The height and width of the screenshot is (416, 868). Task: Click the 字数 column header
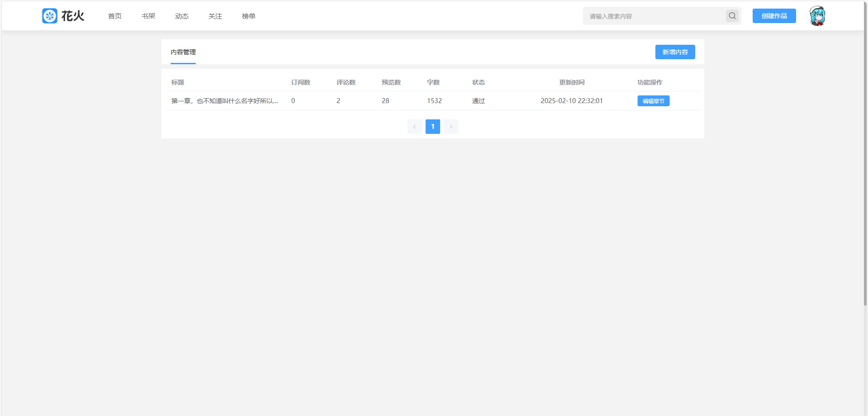click(433, 82)
